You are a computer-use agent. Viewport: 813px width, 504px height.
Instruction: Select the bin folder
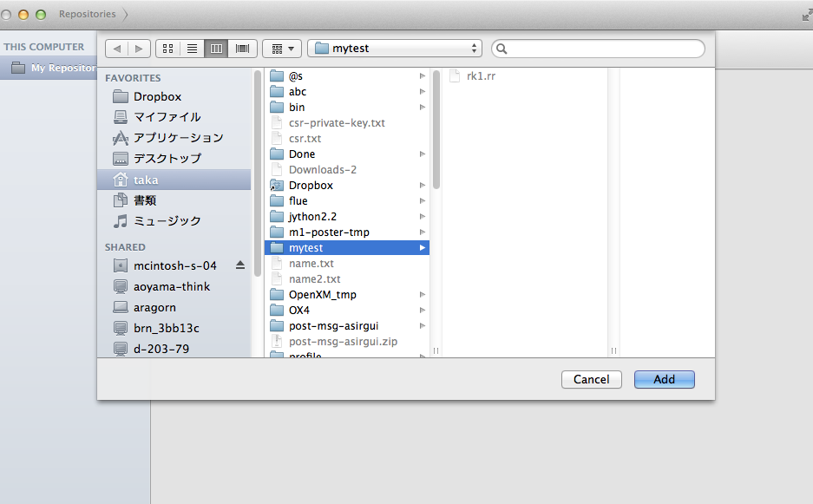pos(346,108)
